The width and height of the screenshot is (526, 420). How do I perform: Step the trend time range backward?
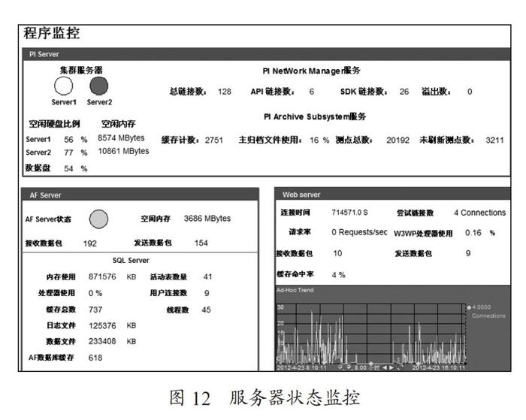(x=385, y=367)
